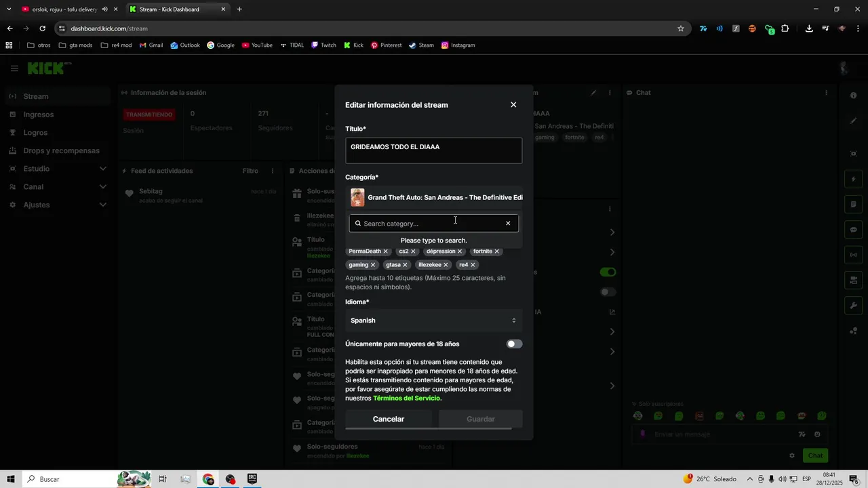Open the Chrome extensions puzzle icon
Viewport: 868px width, 488px height.
tap(785, 28)
